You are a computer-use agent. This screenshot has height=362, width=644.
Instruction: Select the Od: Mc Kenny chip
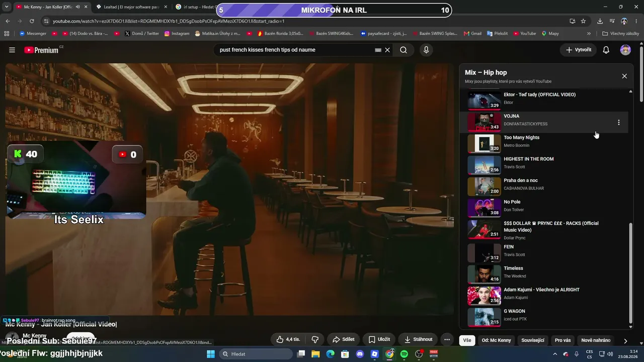coord(496,340)
